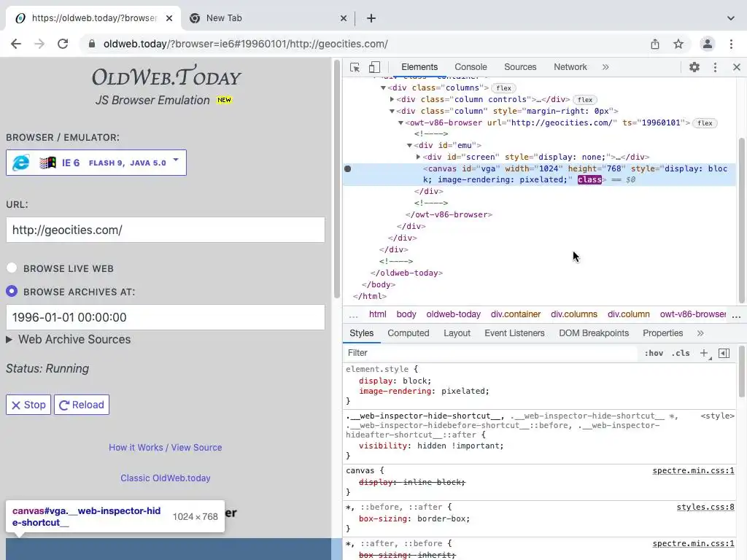Collapse the owt-v86-browser node
This screenshot has height=560, width=747.
click(400, 122)
